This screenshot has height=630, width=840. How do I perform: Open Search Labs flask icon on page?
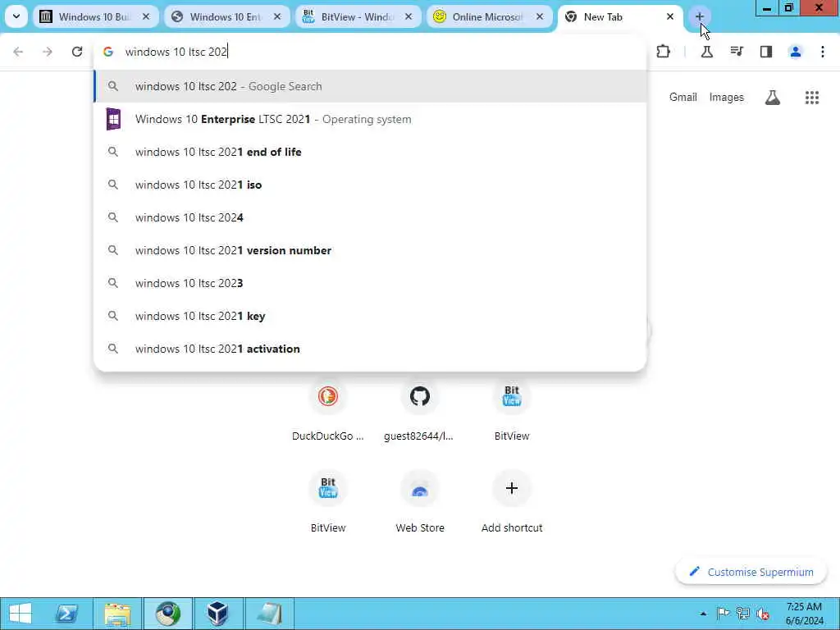coord(773,97)
